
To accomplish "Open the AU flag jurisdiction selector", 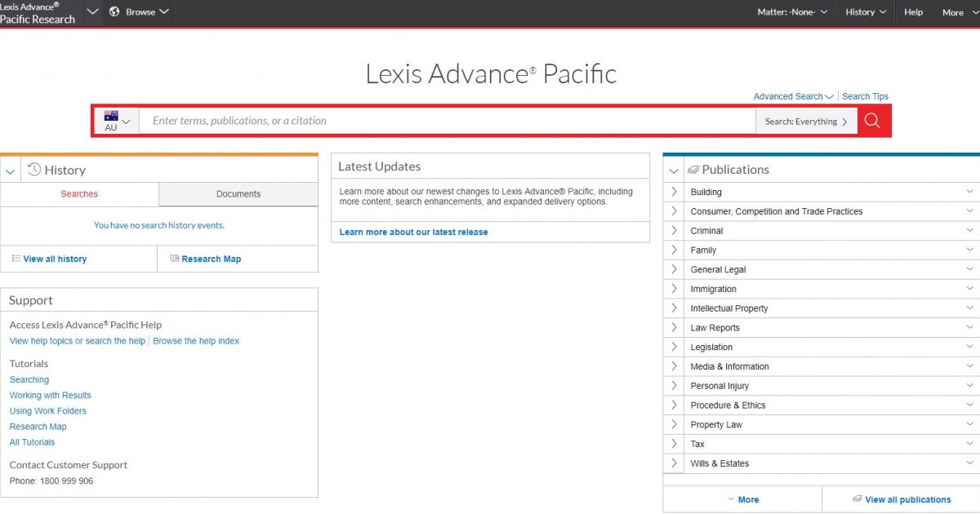I will pos(117,121).
